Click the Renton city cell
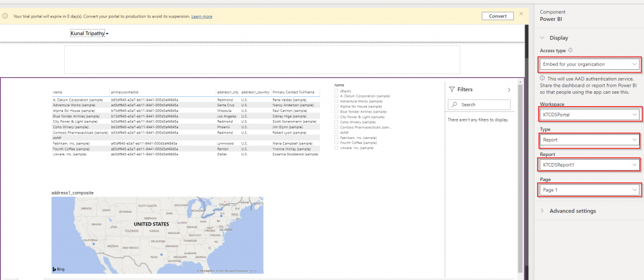This screenshot has width=644, height=280. 223,149
